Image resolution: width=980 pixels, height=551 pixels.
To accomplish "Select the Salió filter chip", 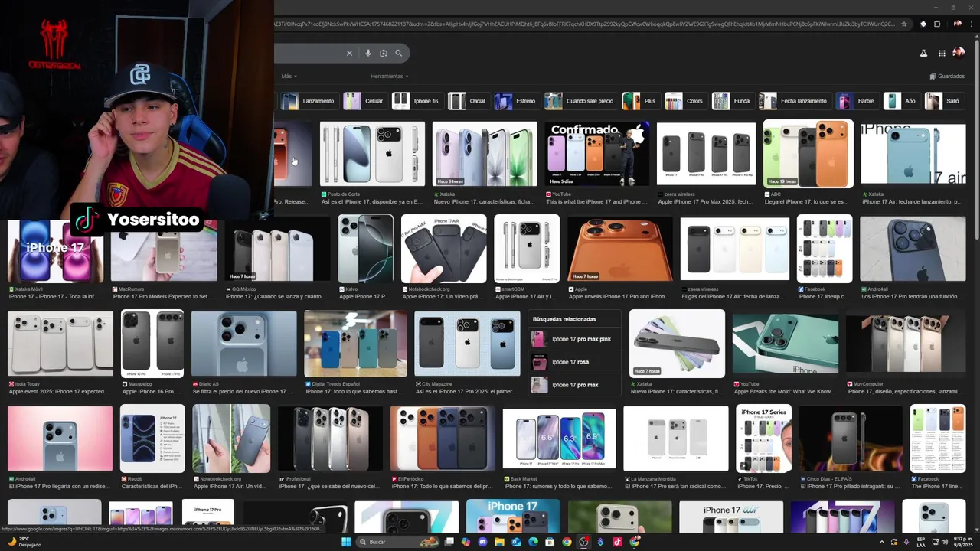I will (x=943, y=101).
